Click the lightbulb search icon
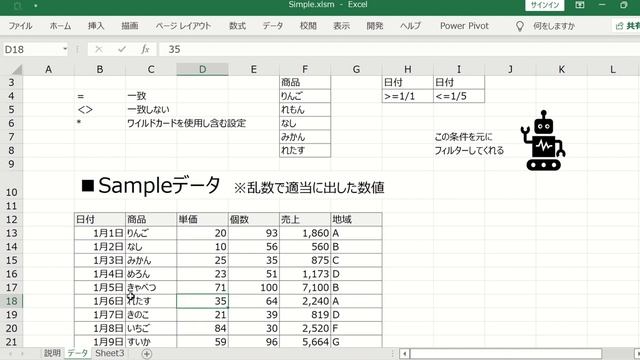This screenshot has height=360, width=640. pyautogui.click(x=520, y=26)
